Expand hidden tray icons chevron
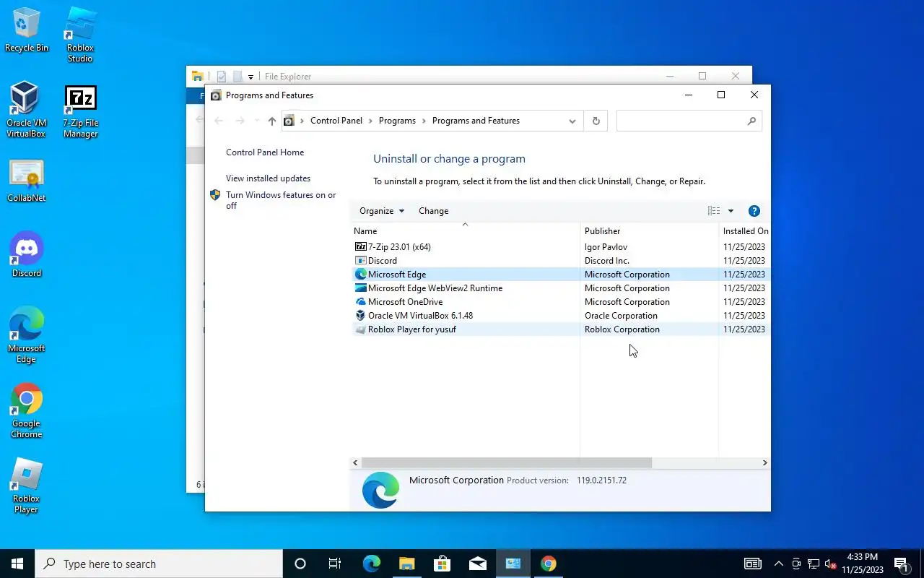The height and width of the screenshot is (578, 924). click(778, 564)
